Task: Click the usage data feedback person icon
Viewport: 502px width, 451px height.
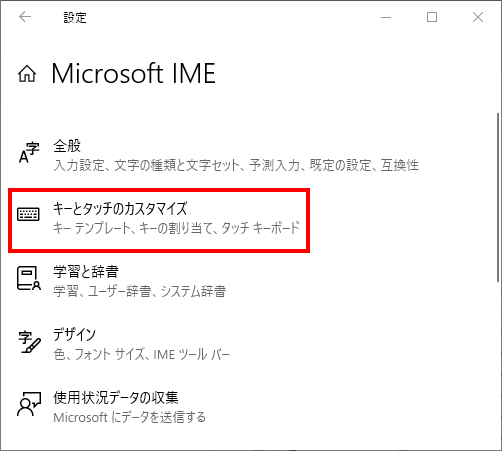Action: pyautogui.click(x=29, y=404)
